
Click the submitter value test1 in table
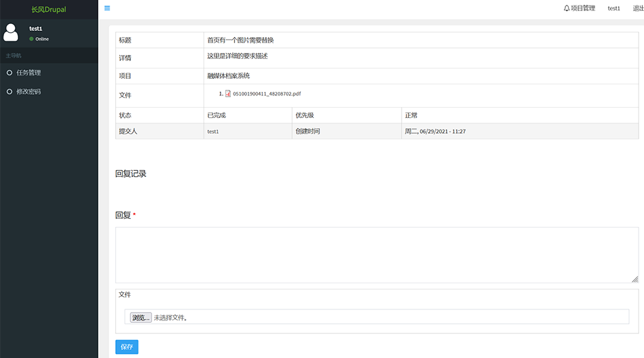point(213,132)
